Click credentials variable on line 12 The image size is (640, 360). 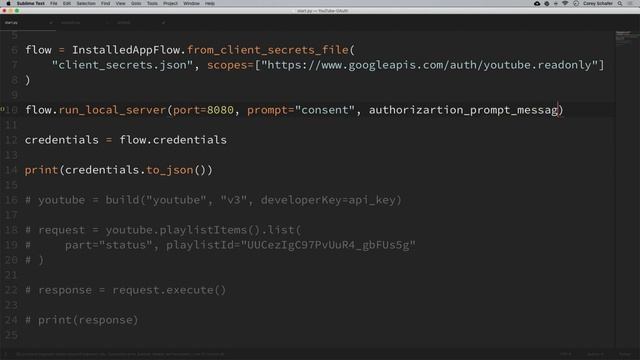coord(62,140)
